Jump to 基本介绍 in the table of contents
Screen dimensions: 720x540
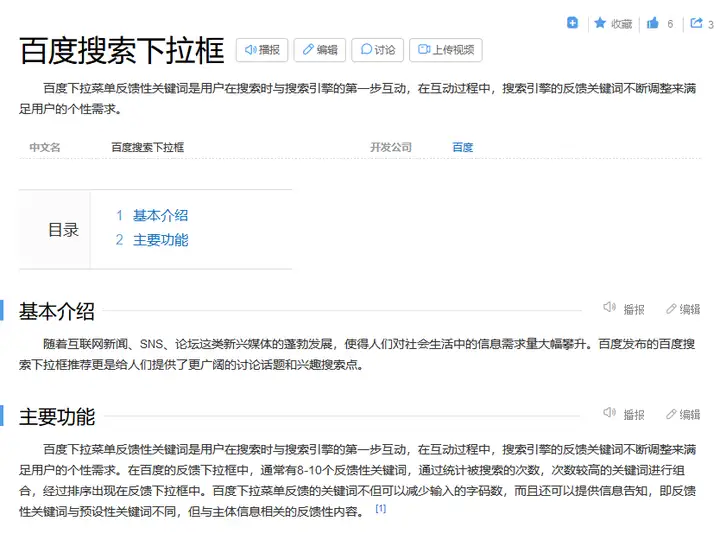160,215
